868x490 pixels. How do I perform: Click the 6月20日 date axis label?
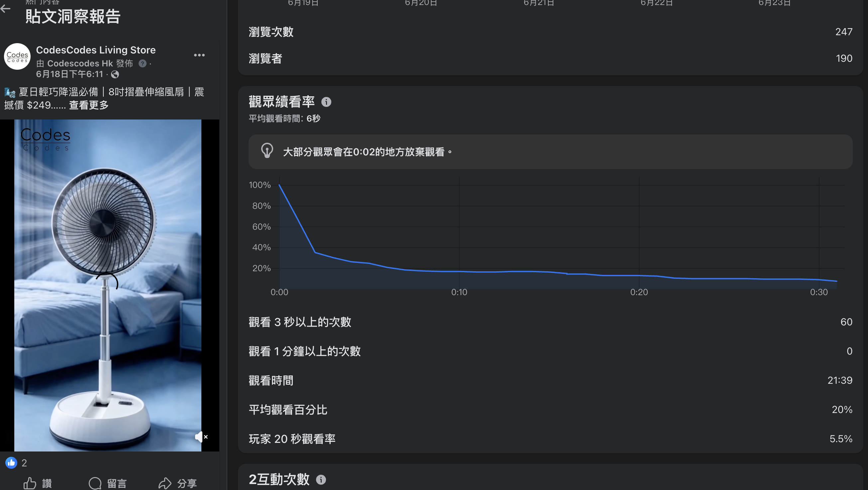click(421, 3)
